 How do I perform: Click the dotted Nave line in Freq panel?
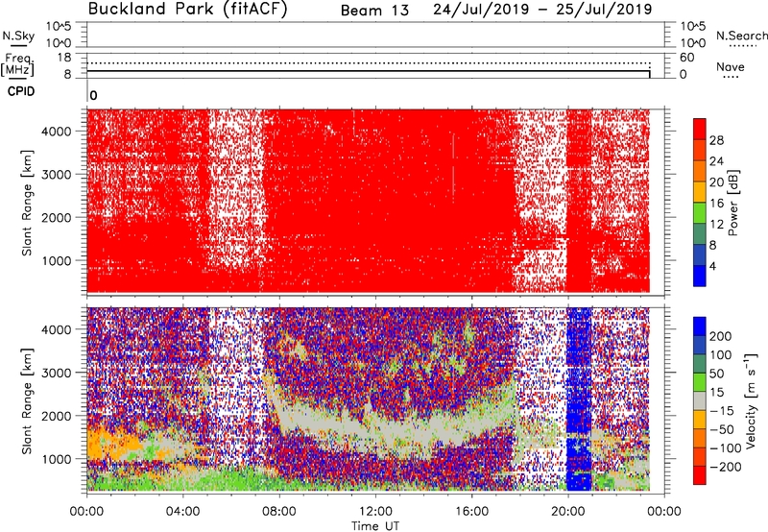[369, 63]
